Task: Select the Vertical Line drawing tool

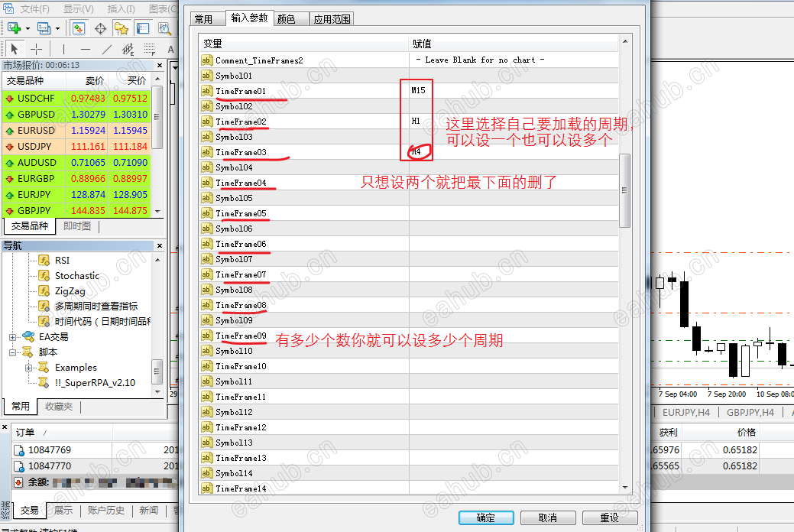Action: [63, 49]
